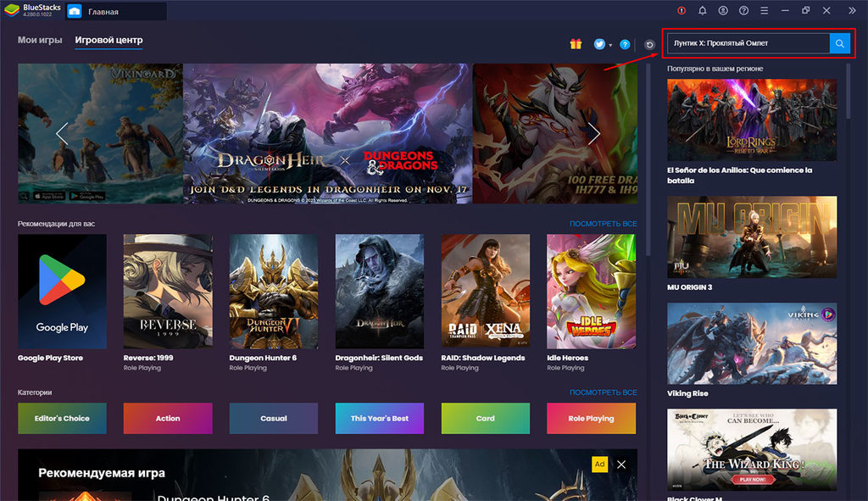868x501 pixels.
Task: Click the gift box rewards icon
Action: coord(576,44)
